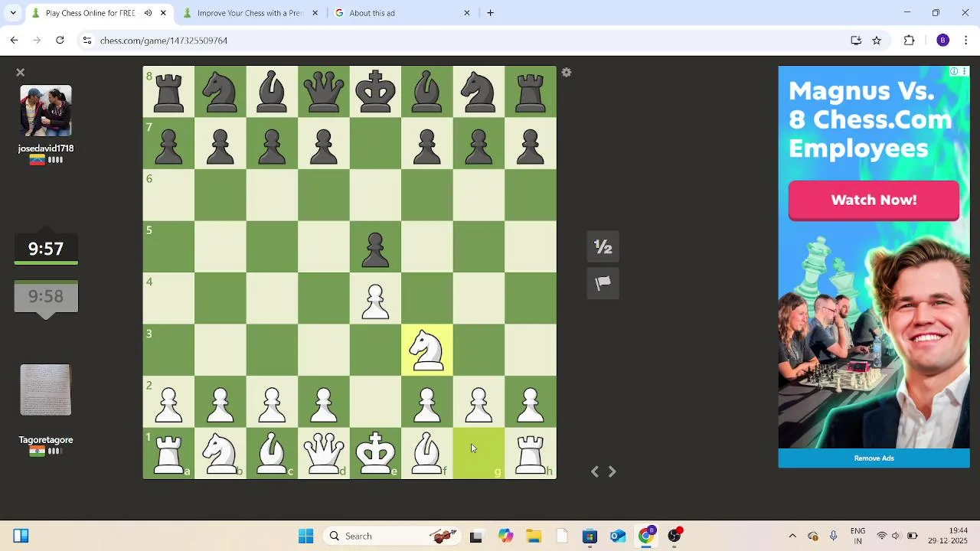Select the white queen on d1
This screenshot has width=980, height=551.
pyautogui.click(x=324, y=453)
